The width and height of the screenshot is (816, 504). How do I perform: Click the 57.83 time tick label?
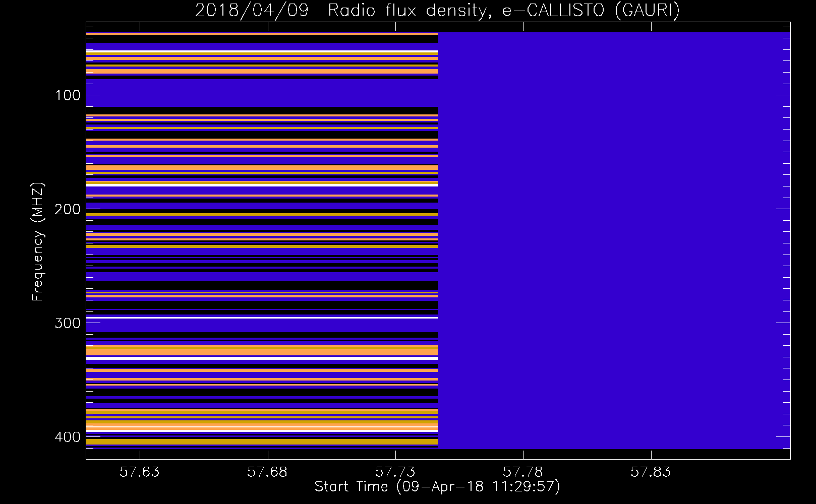tap(652, 472)
